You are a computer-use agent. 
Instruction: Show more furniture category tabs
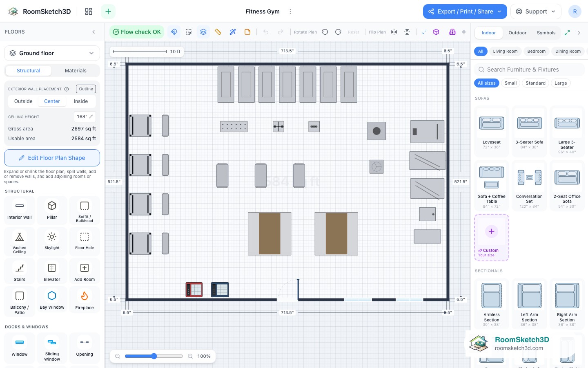tap(579, 33)
